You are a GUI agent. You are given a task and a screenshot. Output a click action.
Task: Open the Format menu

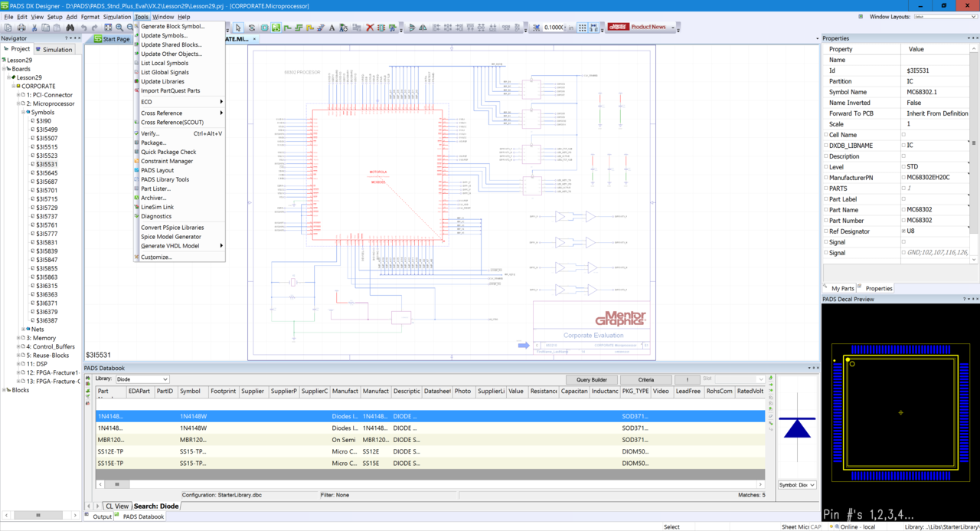tap(90, 17)
